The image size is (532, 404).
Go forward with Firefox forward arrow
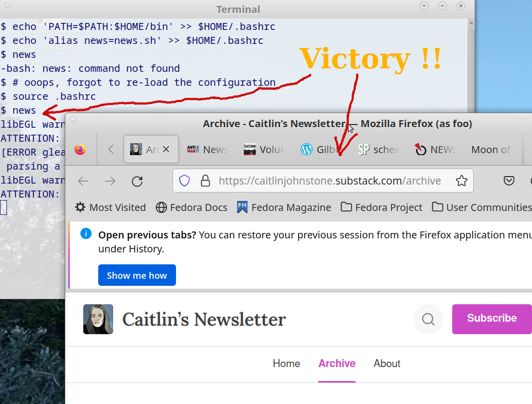tap(110, 181)
